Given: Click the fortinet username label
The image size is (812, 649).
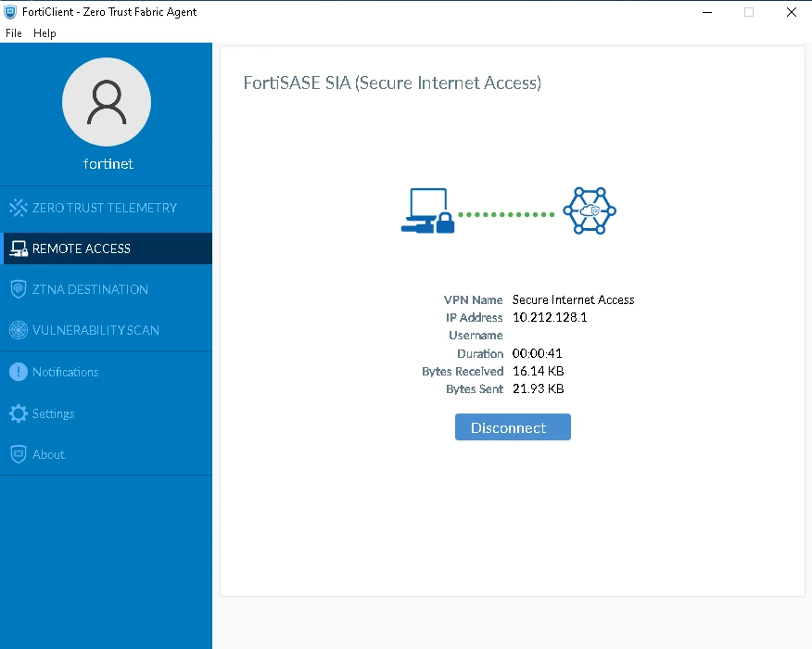Looking at the screenshot, I should pyautogui.click(x=108, y=164).
